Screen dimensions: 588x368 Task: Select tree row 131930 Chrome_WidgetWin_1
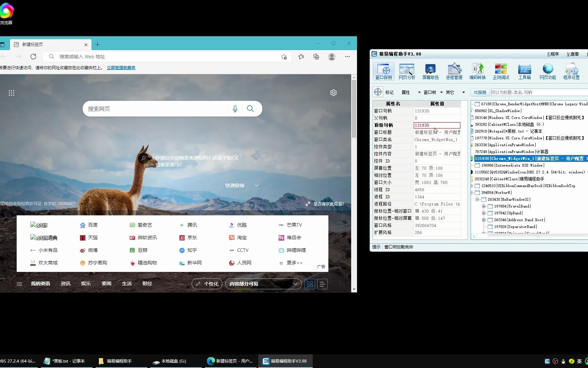pos(531,158)
